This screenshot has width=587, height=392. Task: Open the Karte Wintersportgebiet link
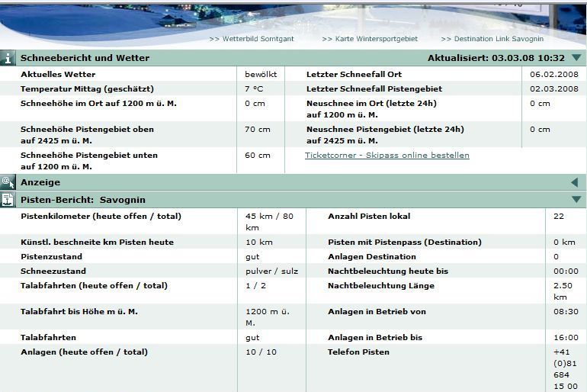pos(370,39)
